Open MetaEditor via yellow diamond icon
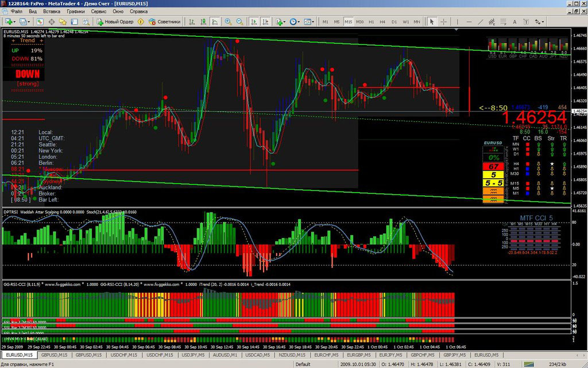The height and width of the screenshot is (368, 588). click(141, 22)
